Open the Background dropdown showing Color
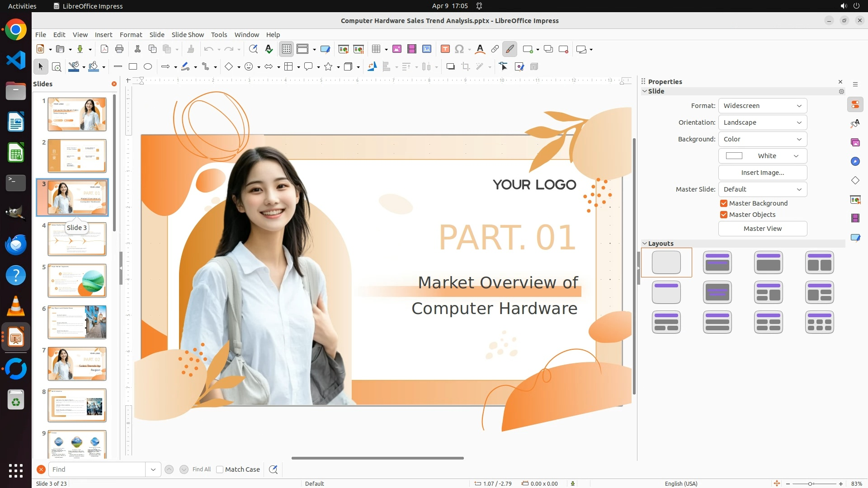Viewport: 868px width, 488px height. coord(762,139)
